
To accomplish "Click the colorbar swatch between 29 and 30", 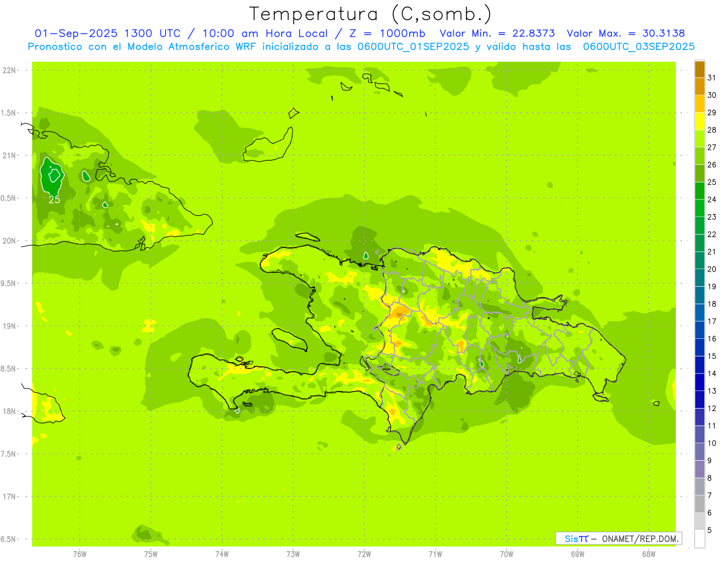I will (699, 104).
